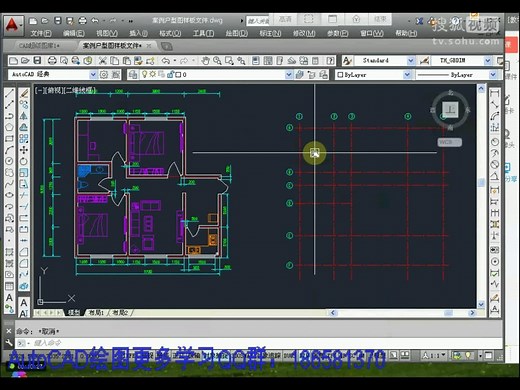Open 绘图(D) menu

point(237,33)
